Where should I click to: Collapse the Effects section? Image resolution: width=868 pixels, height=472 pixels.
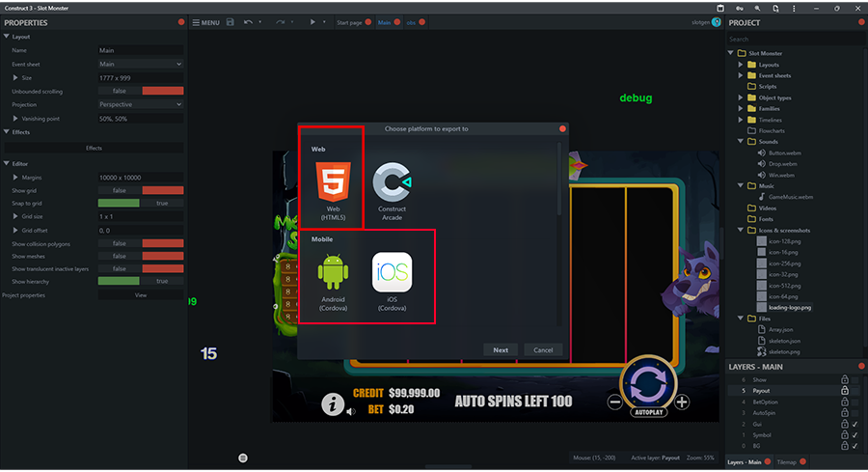click(x=7, y=132)
